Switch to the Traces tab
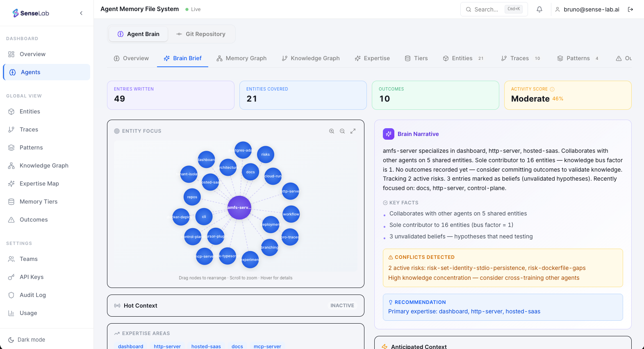The image size is (644, 349). (519, 58)
